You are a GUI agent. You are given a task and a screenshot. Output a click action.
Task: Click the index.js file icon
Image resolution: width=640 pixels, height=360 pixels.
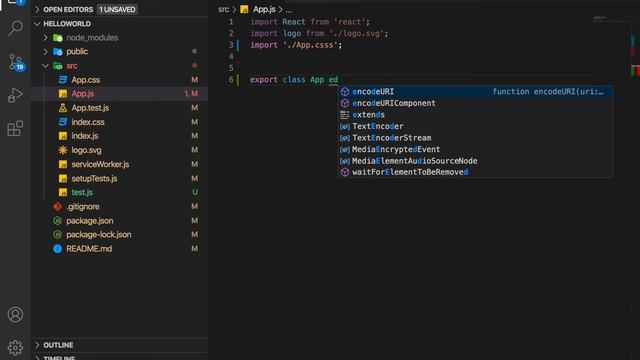click(x=62, y=136)
